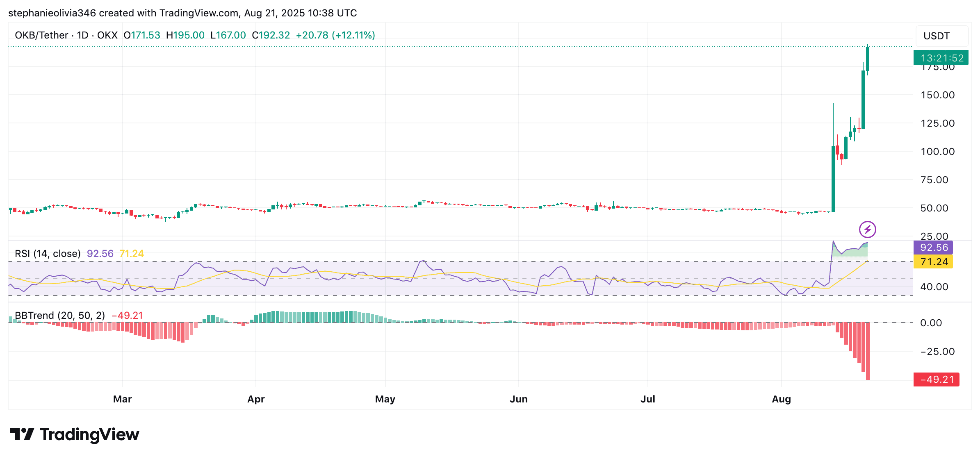The image size is (980, 459).
Task: Click the BBTrend (20, 50, 2) indicator title
Action: (x=59, y=316)
